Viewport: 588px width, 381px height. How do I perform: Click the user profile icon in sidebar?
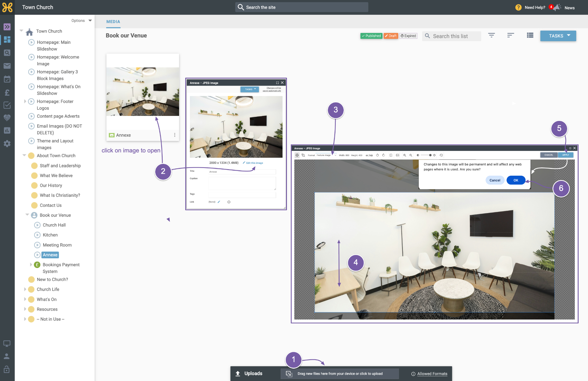click(x=7, y=356)
